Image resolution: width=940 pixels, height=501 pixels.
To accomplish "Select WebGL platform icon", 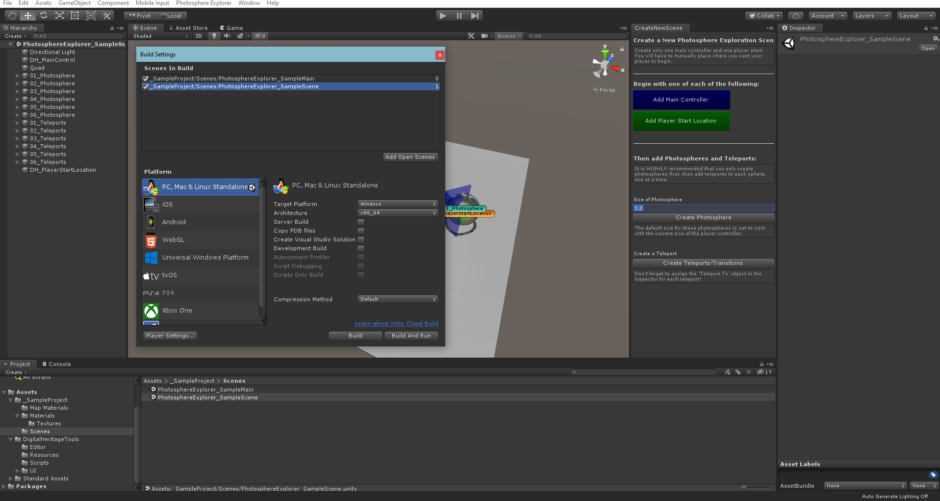I will tap(151, 240).
